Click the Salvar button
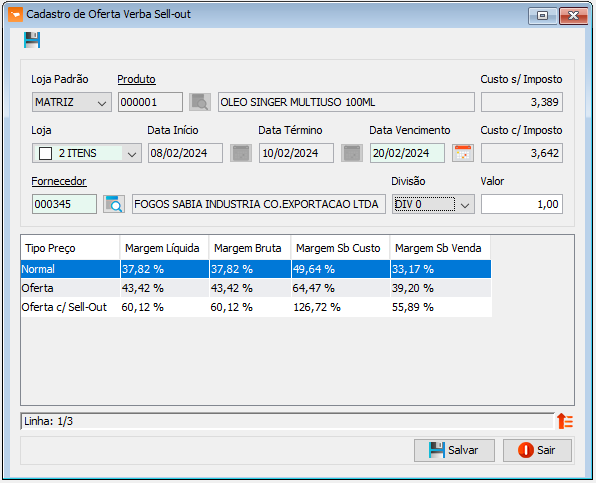This screenshot has height=483, width=596. point(454,450)
